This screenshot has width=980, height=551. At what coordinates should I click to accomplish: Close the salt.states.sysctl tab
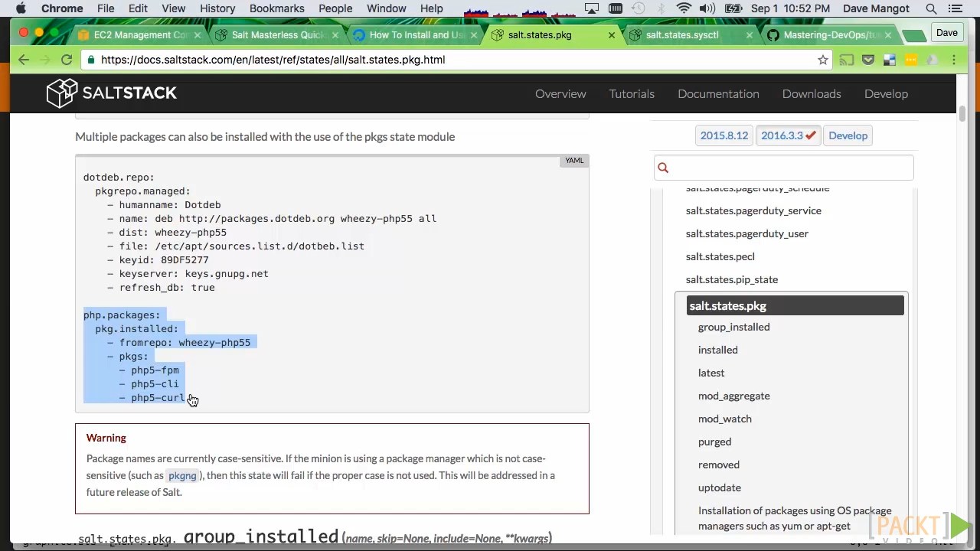coord(749,35)
